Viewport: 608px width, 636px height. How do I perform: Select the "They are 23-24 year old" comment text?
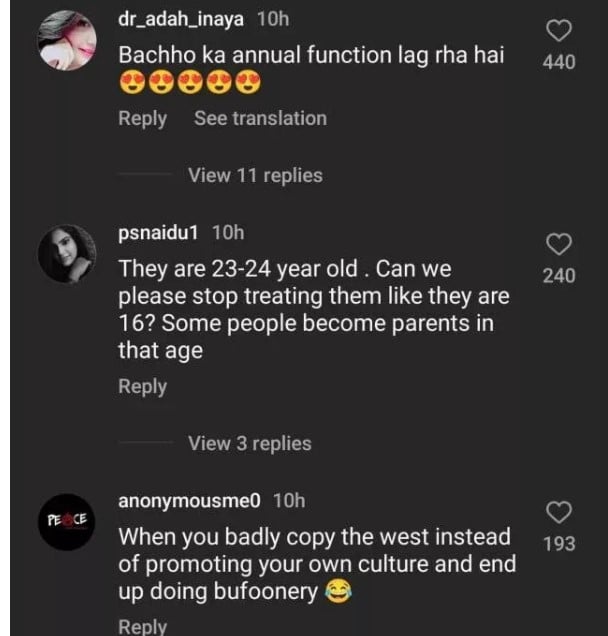click(314, 311)
